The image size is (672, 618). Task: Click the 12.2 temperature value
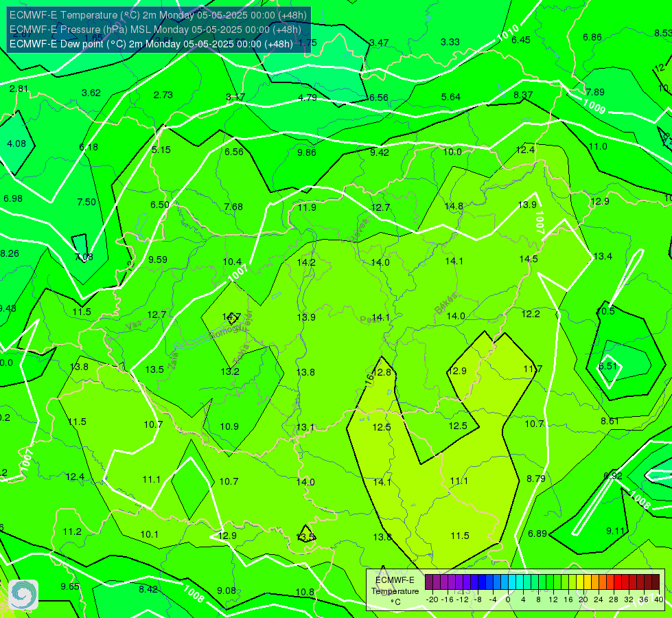click(531, 314)
